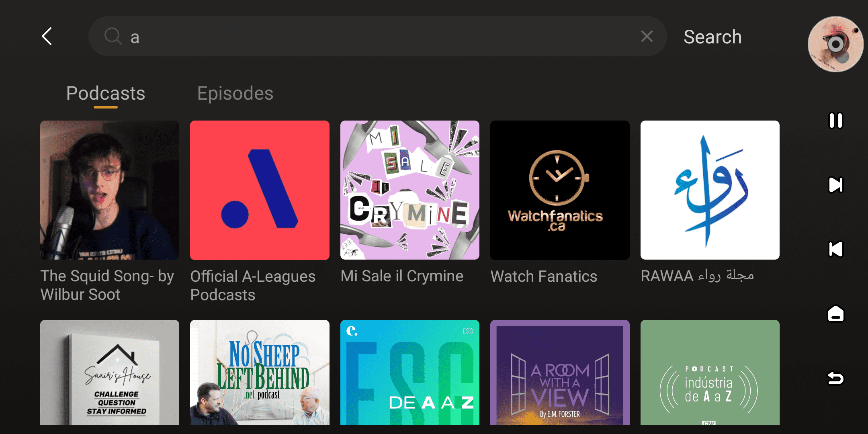This screenshot has width=868, height=434.
Task: Open A Room With A View podcast
Action: point(560,373)
